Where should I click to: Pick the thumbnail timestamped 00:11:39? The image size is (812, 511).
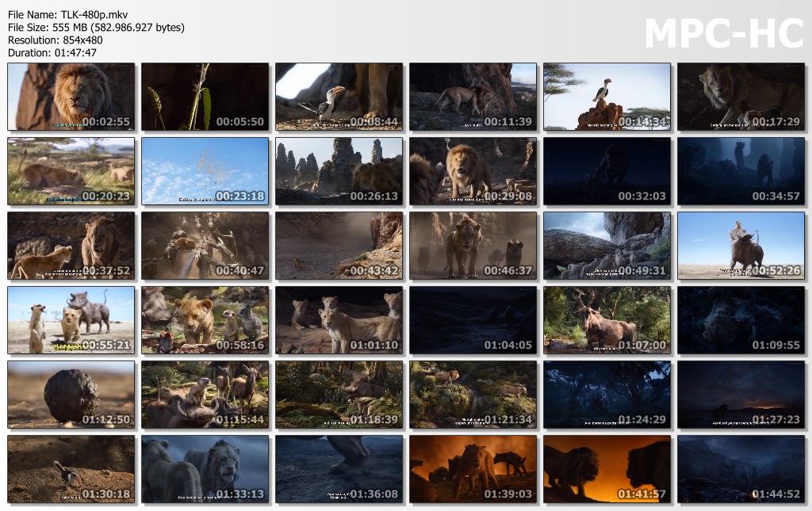[x=473, y=97]
